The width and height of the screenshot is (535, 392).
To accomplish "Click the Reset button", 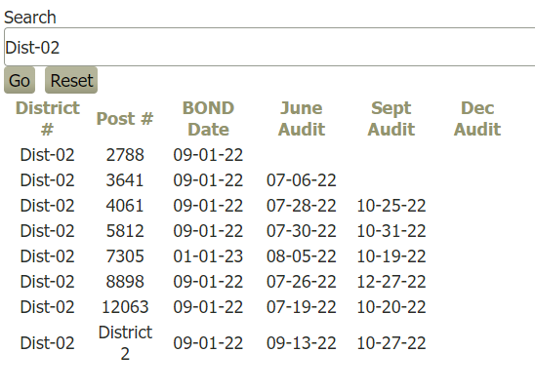I will point(71,80).
